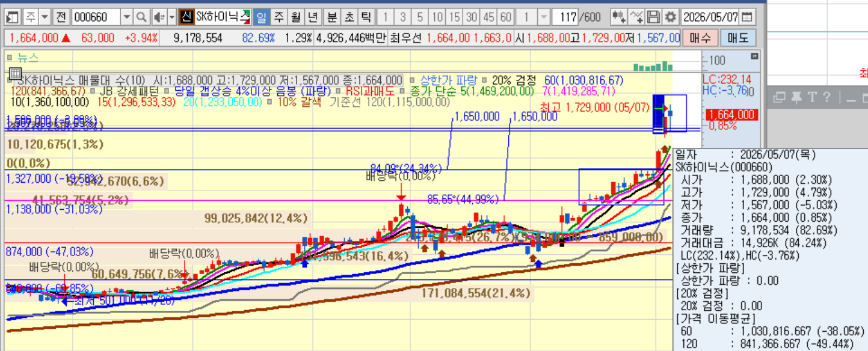Switch chart to 월 monthly period
The width and height of the screenshot is (868, 351).
coord(295,17)
